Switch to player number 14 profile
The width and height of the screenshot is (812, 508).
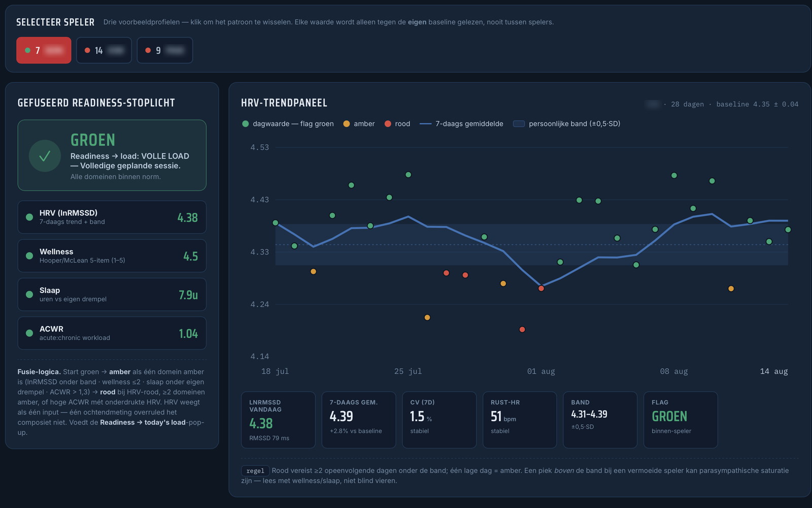click(104, 50)
